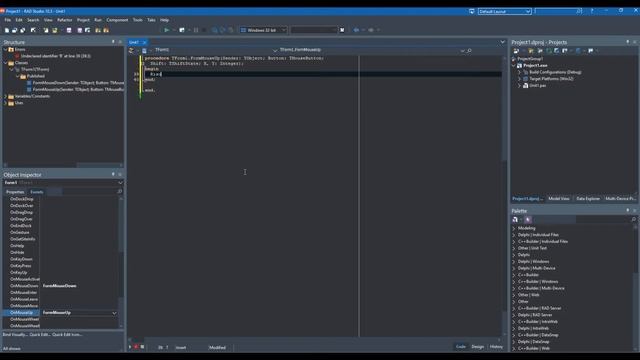Click the search icon in the editor navigation bar
The image size is (640, 360).
tap(469, 51)
